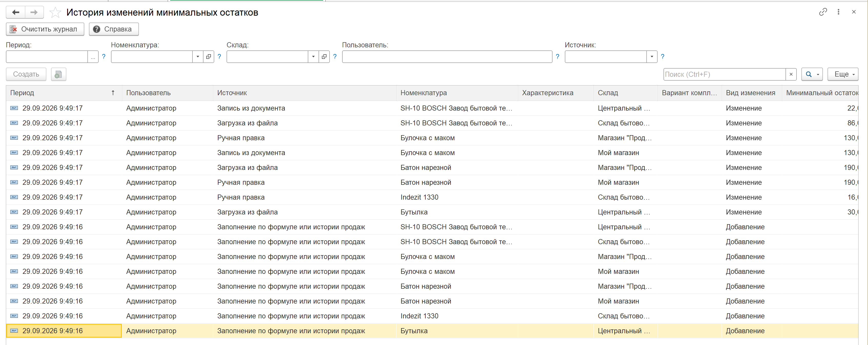Select the Indezit 1330 Ручная правка row

[432, 197]
